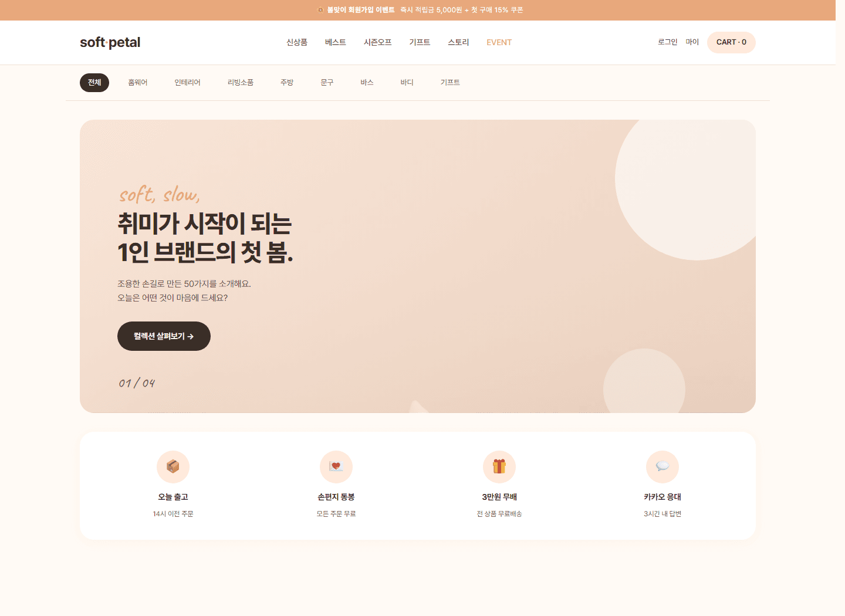Viewport: 845px width, 616px height.
Task: Toggle the 바디 category filter
Action: point(406,82)
